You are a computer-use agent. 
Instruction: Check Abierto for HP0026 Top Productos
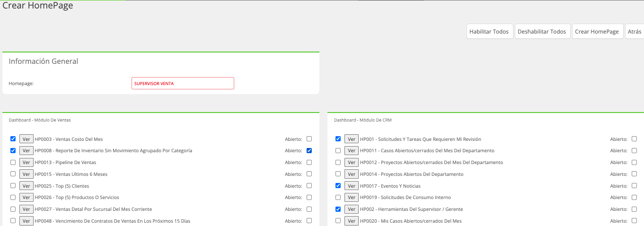309,197
